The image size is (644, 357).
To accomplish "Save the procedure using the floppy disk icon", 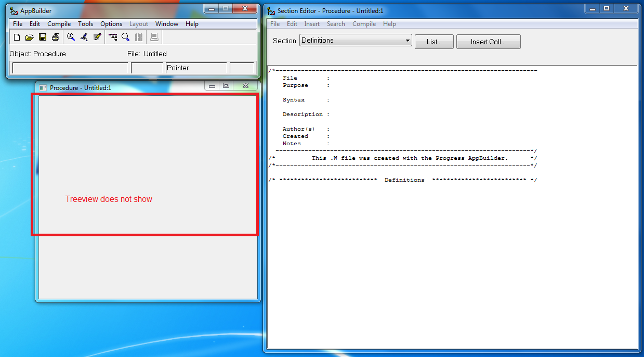I will tap(43, 37).
